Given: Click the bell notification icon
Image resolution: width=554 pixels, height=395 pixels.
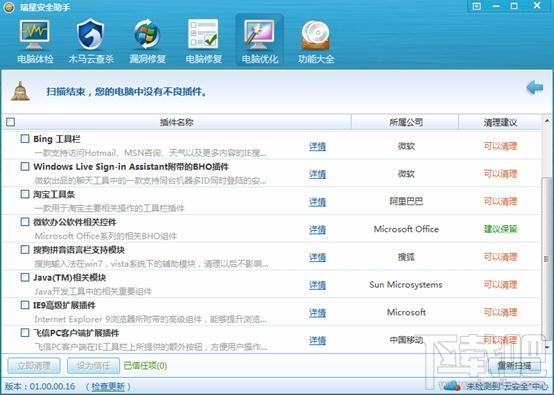Looking at the screenshot, I should coord(20,92).
